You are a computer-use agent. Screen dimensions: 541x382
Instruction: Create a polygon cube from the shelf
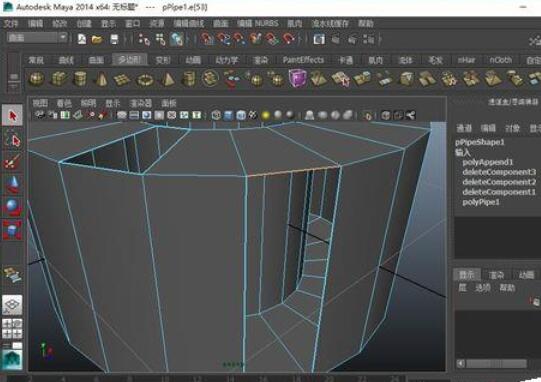pos(59,79)
